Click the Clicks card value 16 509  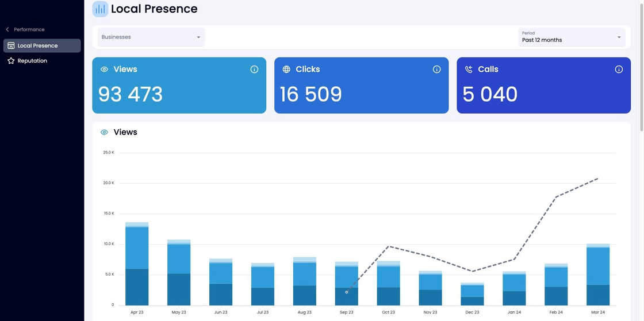coord(311,94)
